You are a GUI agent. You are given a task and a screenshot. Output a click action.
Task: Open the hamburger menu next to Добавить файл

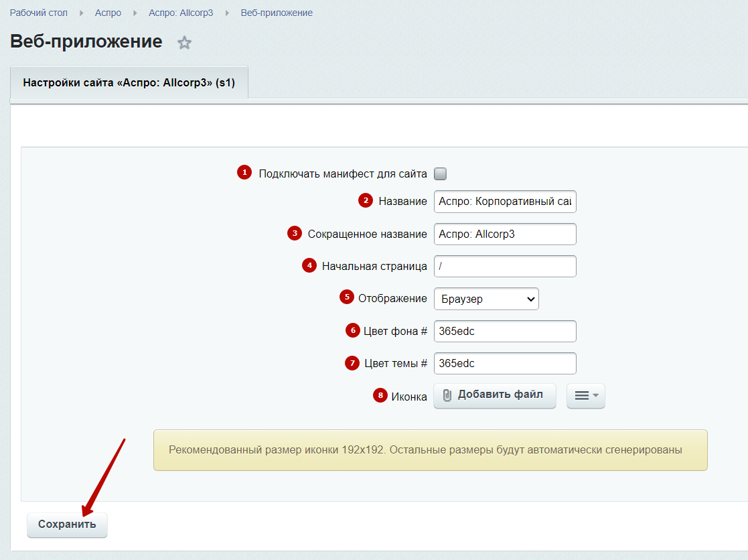coord(586,395)
